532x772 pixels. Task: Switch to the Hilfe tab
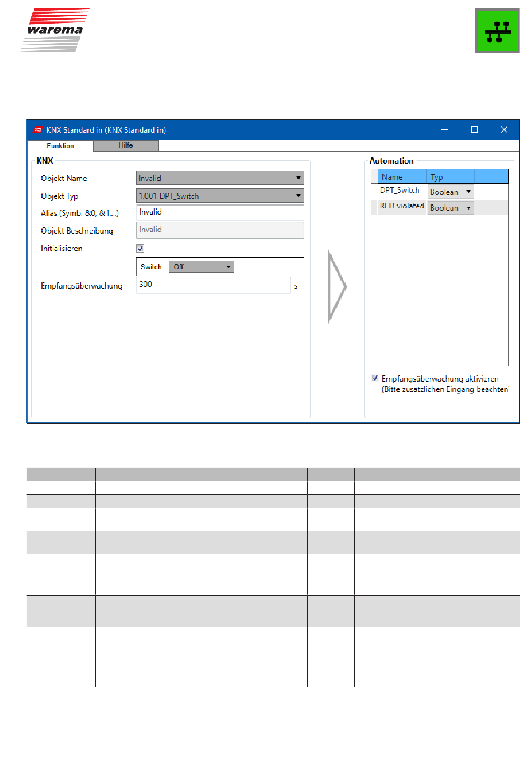pyautogui.click(x=125, y=146)
